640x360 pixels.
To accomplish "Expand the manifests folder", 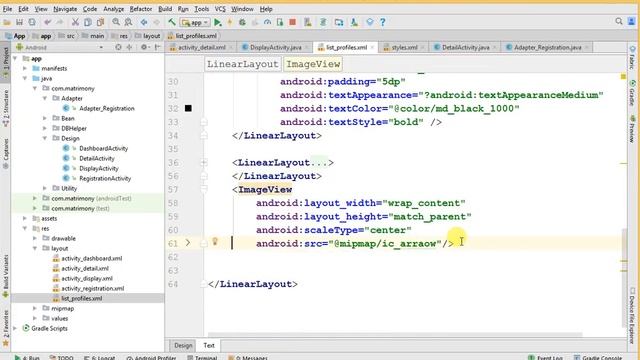I will [x=25, y=68].
